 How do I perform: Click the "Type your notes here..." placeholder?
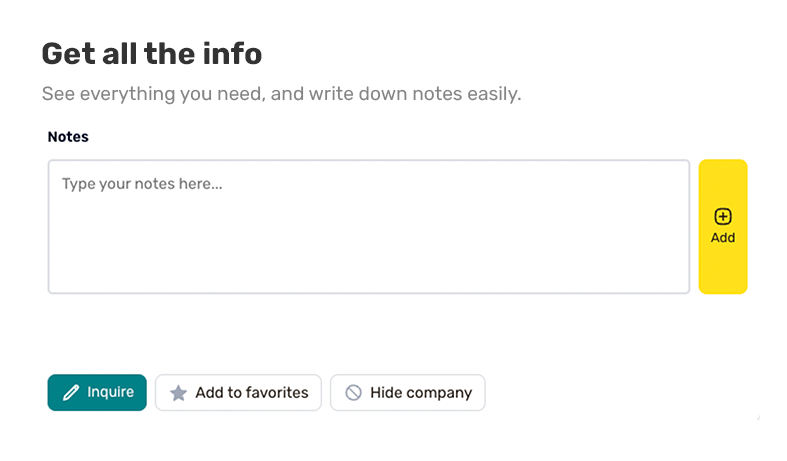coord(141,184)
